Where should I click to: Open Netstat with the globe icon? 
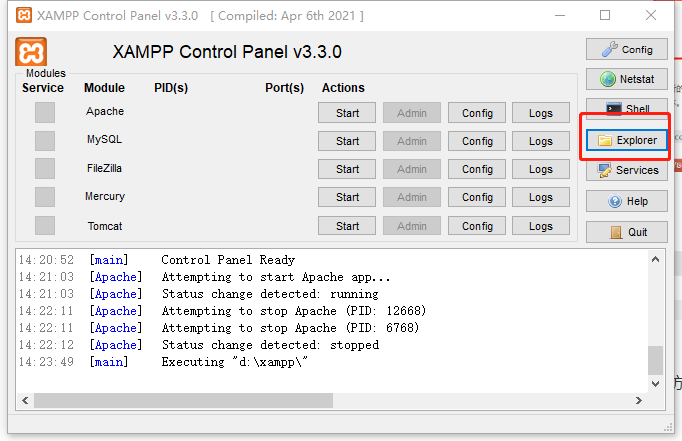coord(626,79)
